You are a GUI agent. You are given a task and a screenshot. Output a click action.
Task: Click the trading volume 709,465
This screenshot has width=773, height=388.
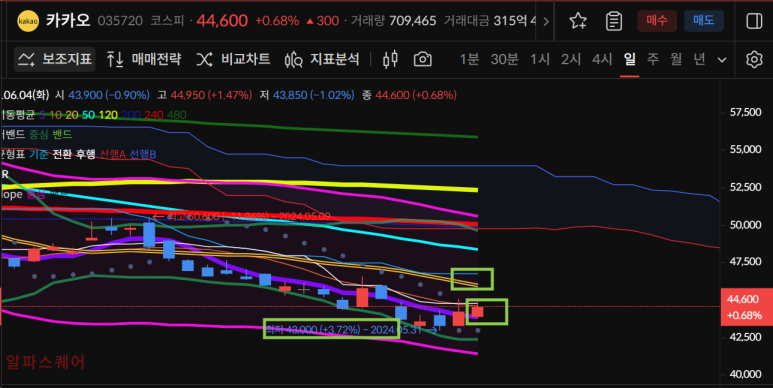(413, 21)
